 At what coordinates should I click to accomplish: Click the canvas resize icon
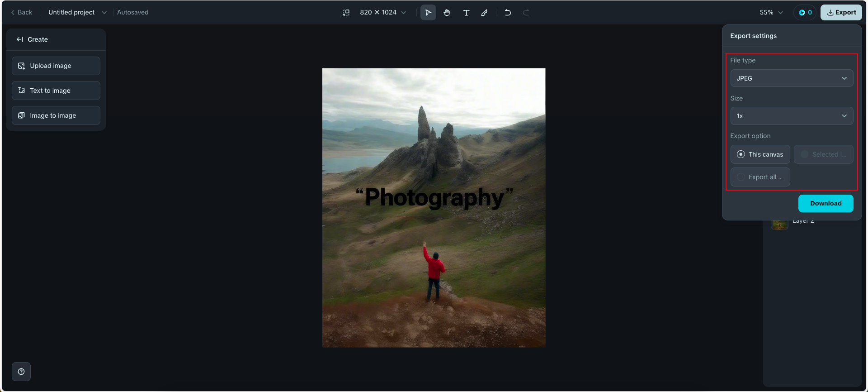pos(346,13)
